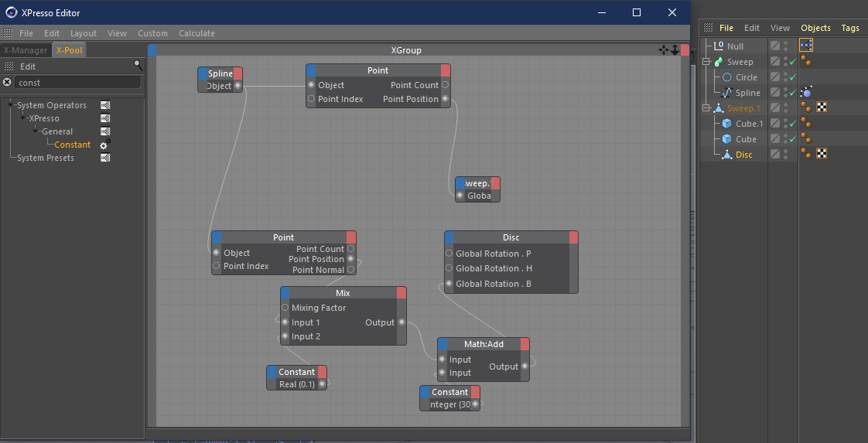Toggle the visibility dots for the Sweep.1 object
Image resolution: width=868 pixels, height=443 pixels.
(785, 107)
